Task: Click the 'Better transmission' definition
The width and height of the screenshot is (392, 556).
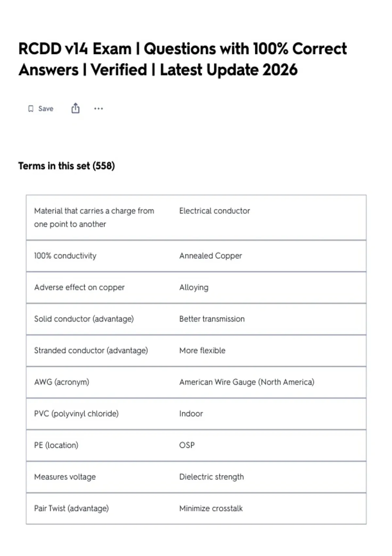Action: click(x=212, y=319)
